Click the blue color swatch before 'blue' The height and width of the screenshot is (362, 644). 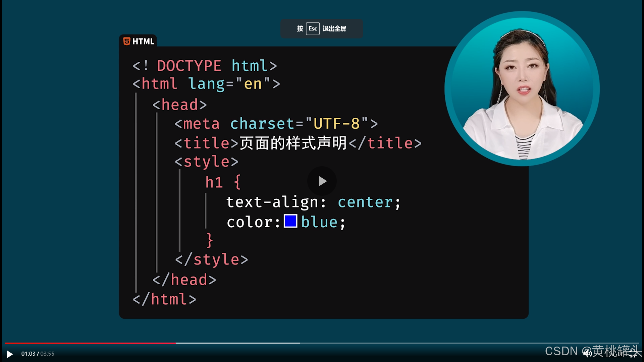tap(290, 221)
